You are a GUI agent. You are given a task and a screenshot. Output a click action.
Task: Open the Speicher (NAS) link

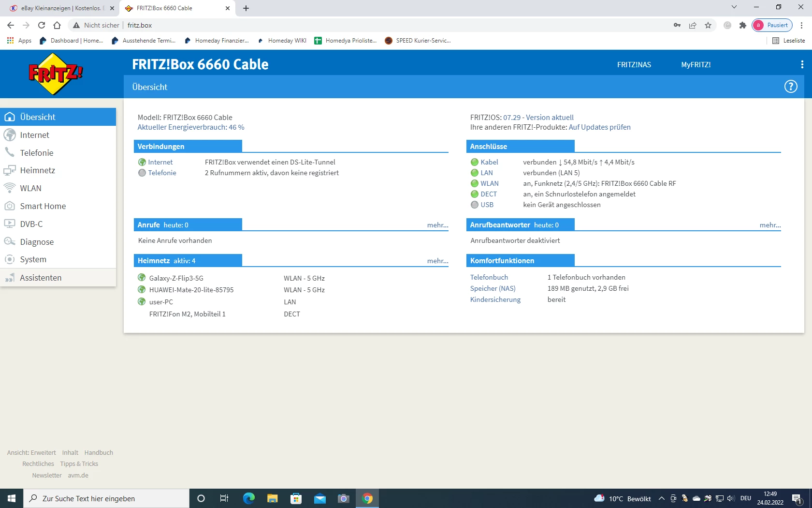click(x=493, y=288)
